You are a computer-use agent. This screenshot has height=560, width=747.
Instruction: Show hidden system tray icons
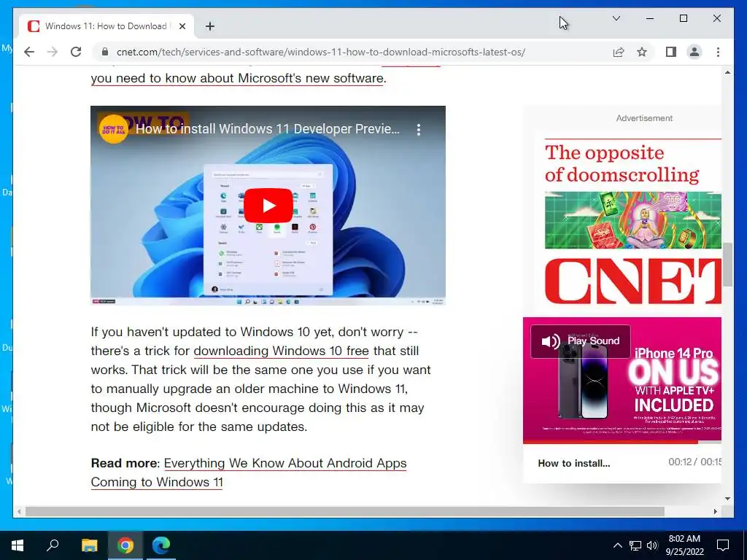[x=617, y=545]
